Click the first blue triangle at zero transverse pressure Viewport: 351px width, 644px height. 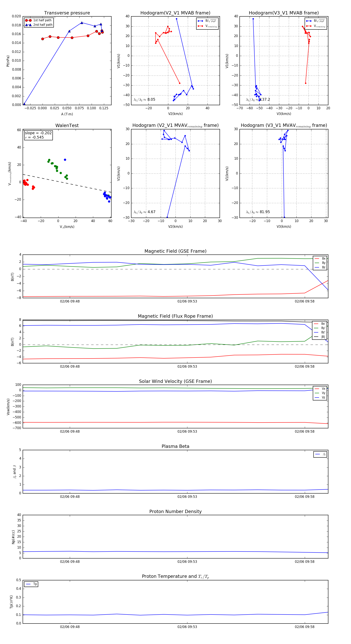pyautogui.click(x=24, y=104)
